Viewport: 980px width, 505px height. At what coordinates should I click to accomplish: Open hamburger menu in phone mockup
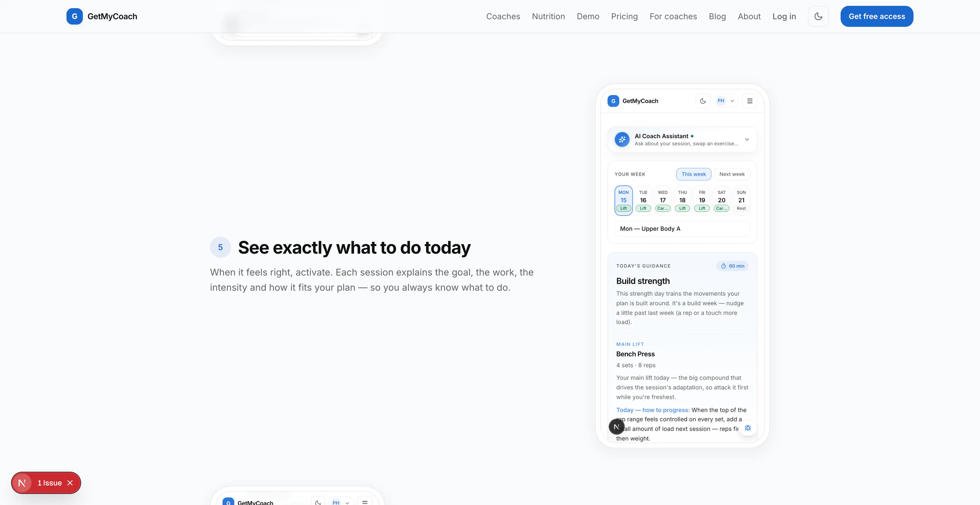coord(750,101)
